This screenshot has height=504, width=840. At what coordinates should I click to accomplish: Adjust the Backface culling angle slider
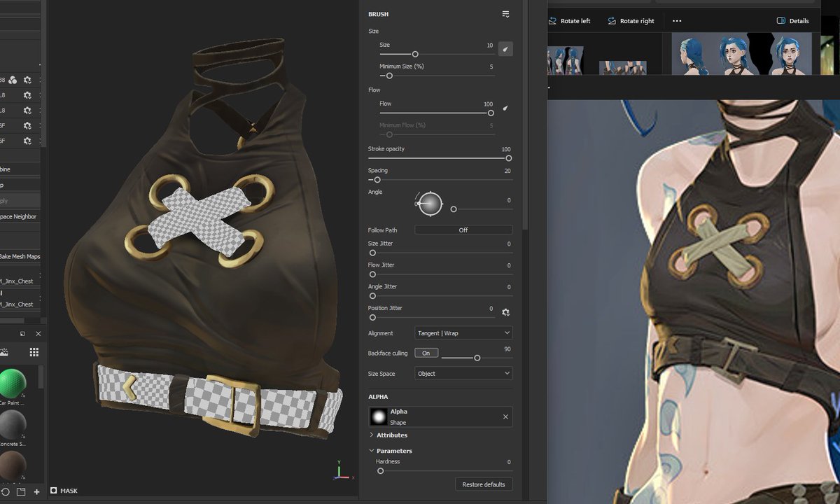click(x=477, y=358)
